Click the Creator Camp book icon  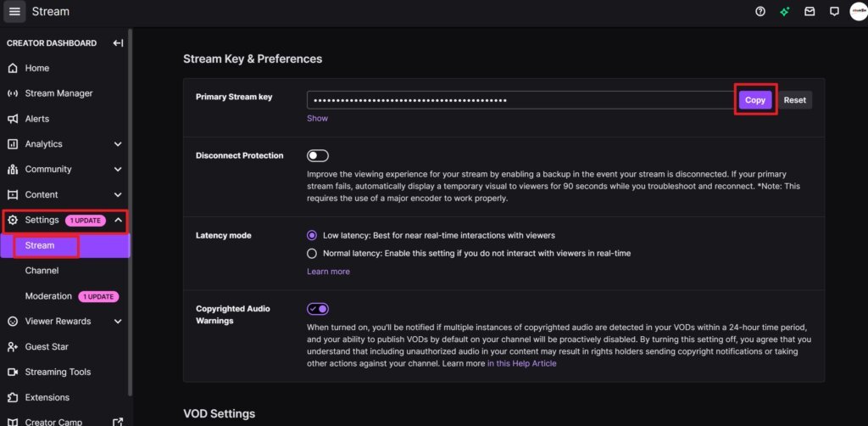(x=13, y=422)
